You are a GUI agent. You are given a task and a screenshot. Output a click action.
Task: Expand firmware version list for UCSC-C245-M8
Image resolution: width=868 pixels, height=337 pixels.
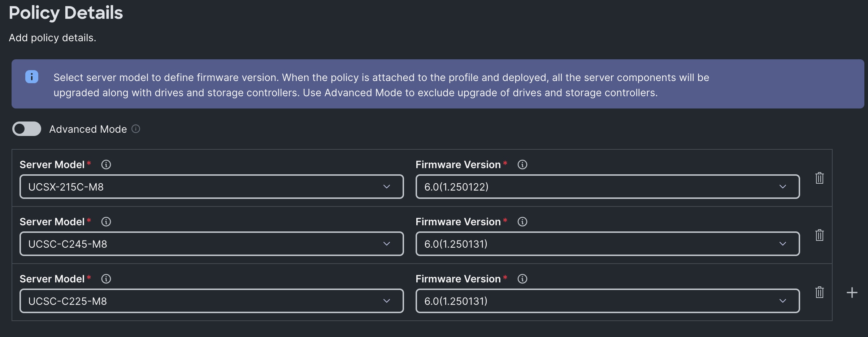pyautogui.click(x=783, y=244)
